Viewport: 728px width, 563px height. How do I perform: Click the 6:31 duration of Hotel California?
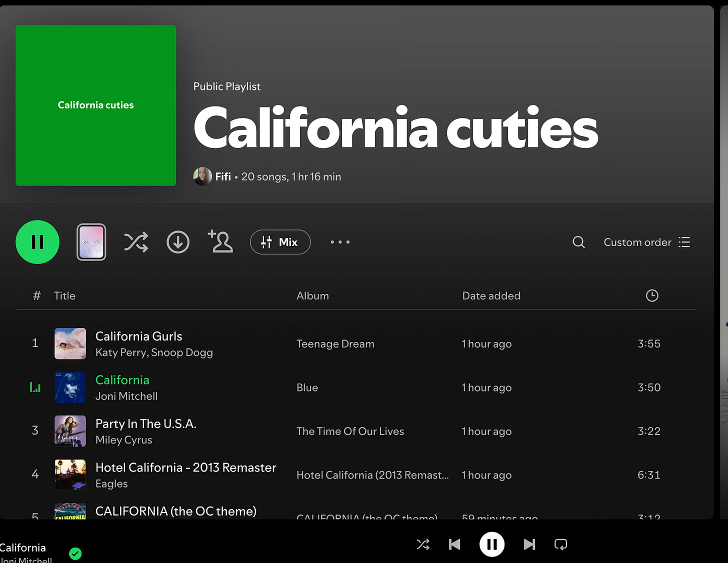[x=649, y=475]
